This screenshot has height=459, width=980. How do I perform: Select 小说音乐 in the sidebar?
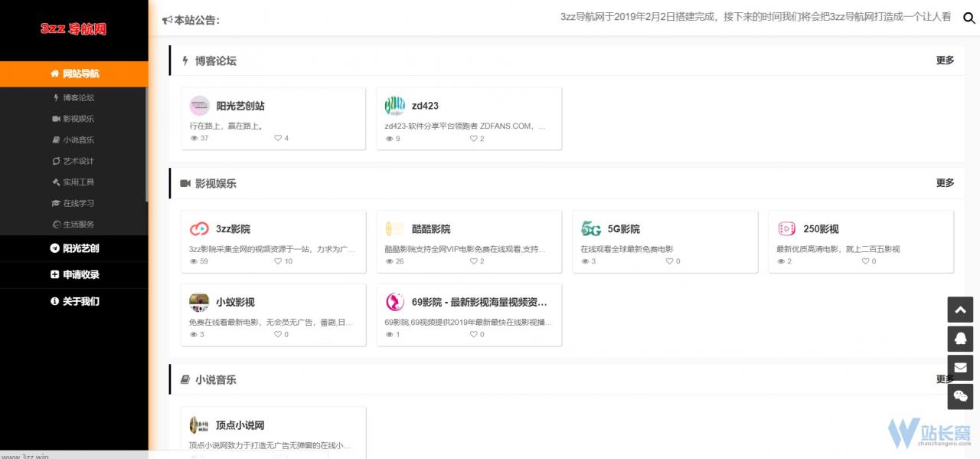[73, 139]
